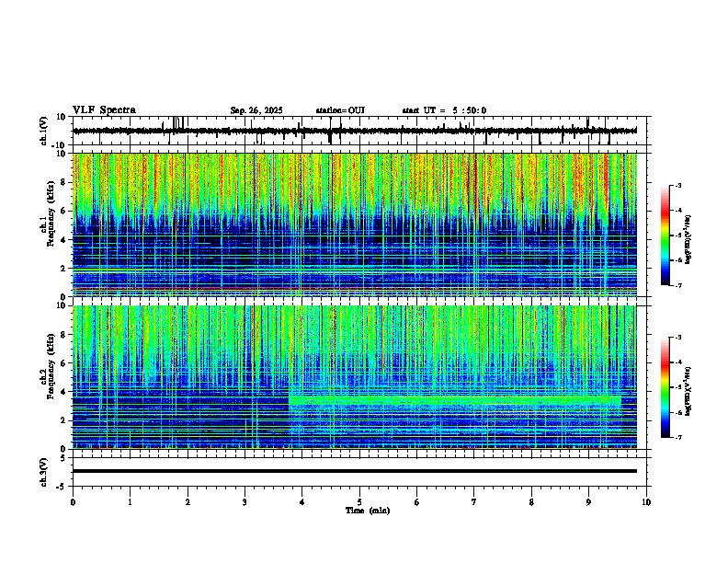
Task: Click the ch.1 color scale bar
Action: click(665, 236)
